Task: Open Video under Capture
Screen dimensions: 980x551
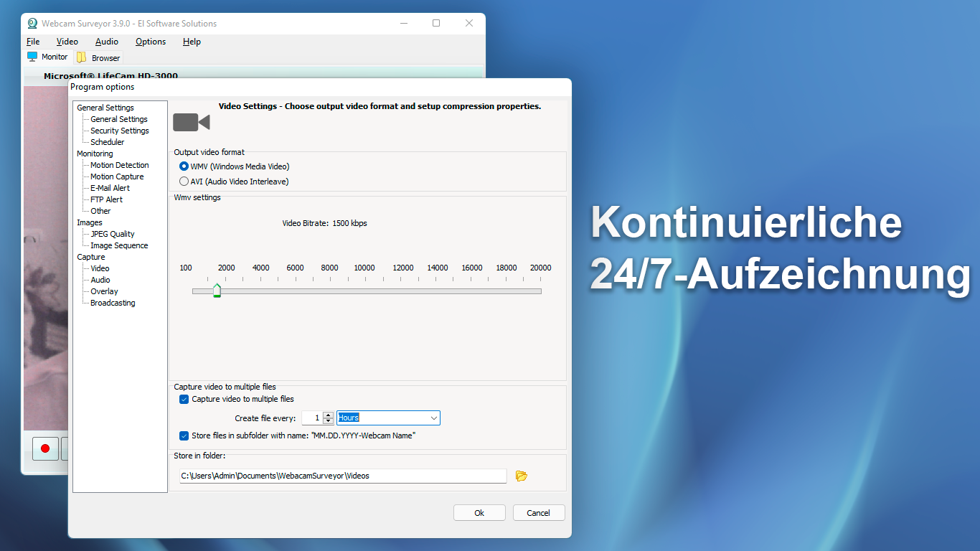Action: coord(100,268)
